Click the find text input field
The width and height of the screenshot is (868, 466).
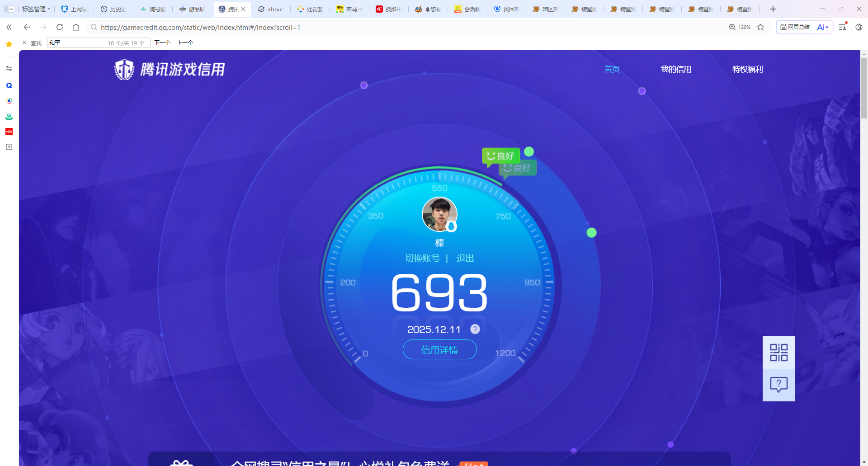tap(77, 43)
